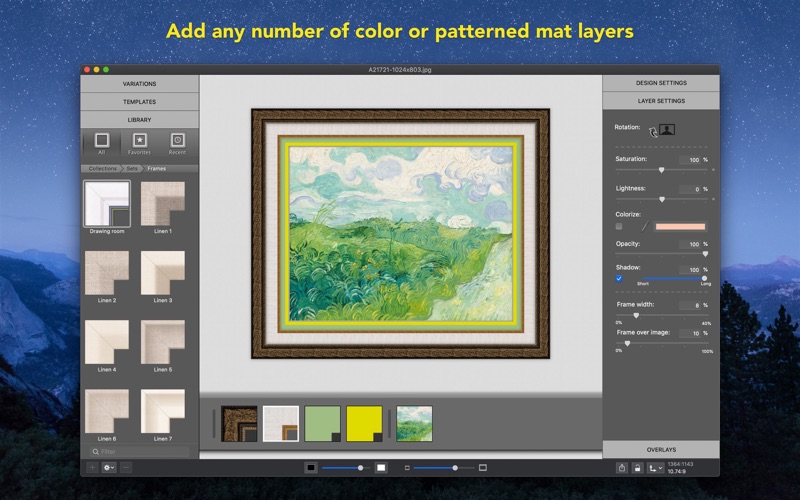800x500 pixels.
Task: Click the Colorize peach color swatch
Action: tap(680, 227)
